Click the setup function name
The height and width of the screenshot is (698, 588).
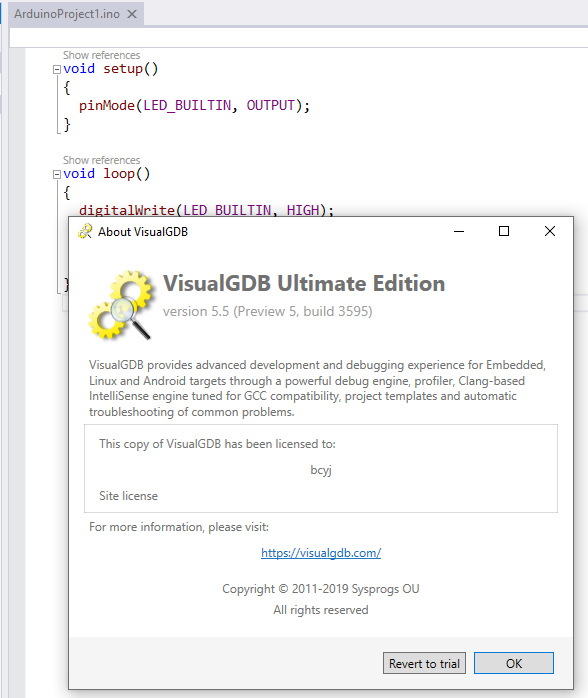coord(123,69)
